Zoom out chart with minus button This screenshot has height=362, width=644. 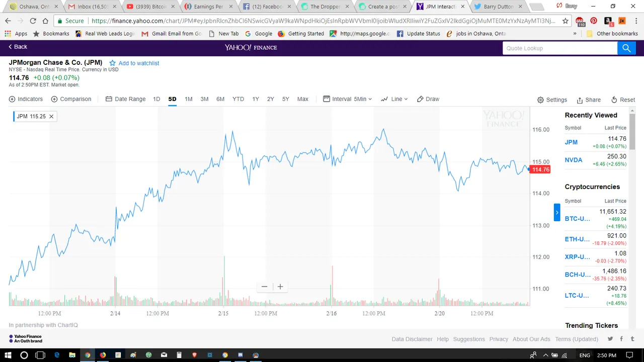[x=264, y=287]
